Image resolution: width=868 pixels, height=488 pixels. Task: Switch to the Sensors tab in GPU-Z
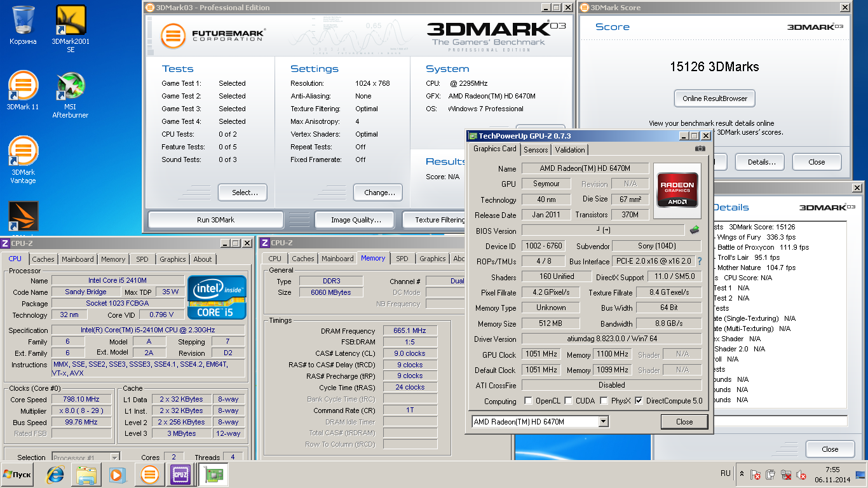536,150
